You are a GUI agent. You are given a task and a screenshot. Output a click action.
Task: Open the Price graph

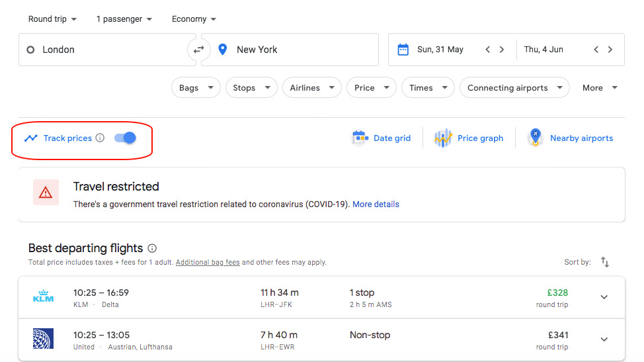469,138
